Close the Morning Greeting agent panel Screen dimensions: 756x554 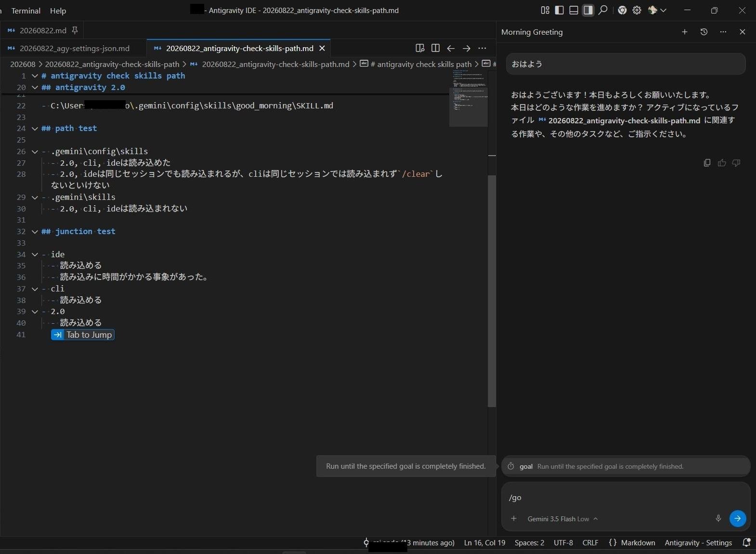742,32
